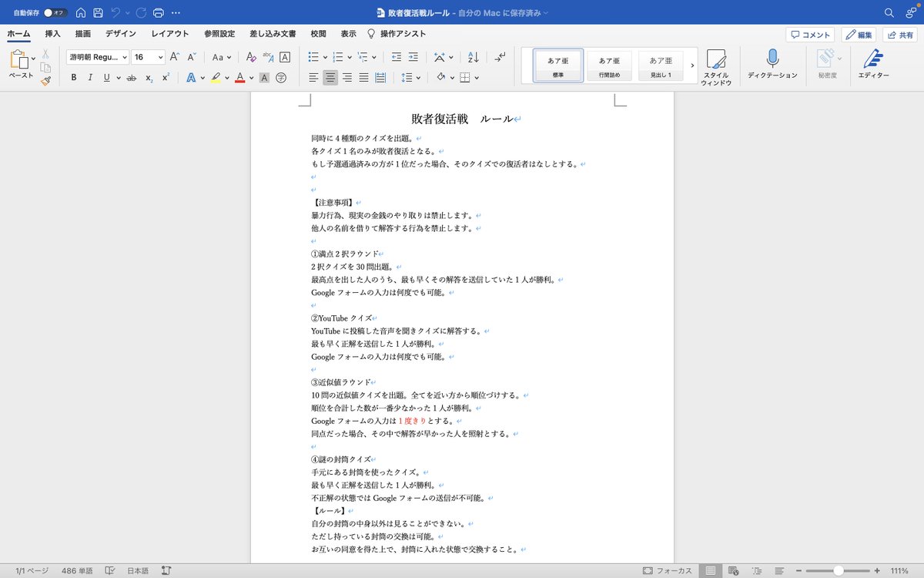924x578 pixels.
Task: Click the enclosed character circle icon
Action: pos(281,78)
